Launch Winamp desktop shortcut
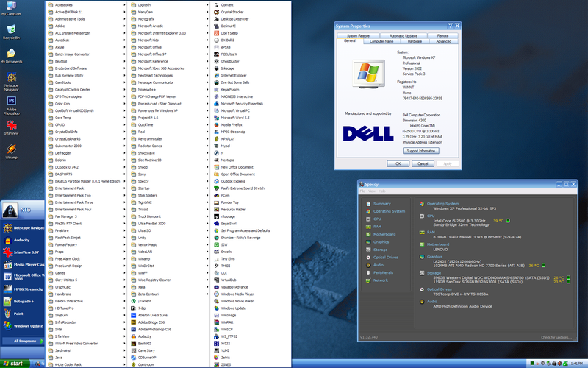The image size is (588, 368). click(11, 152)
